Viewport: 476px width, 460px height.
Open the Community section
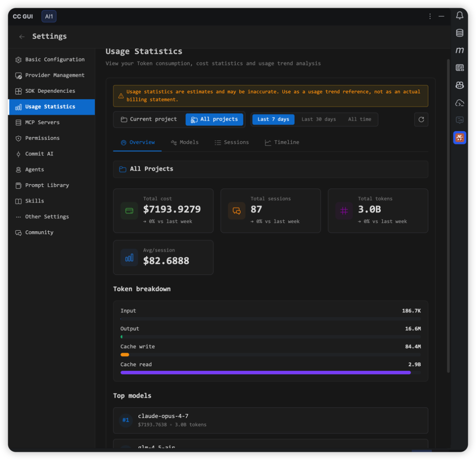click(x=52, y=232)
